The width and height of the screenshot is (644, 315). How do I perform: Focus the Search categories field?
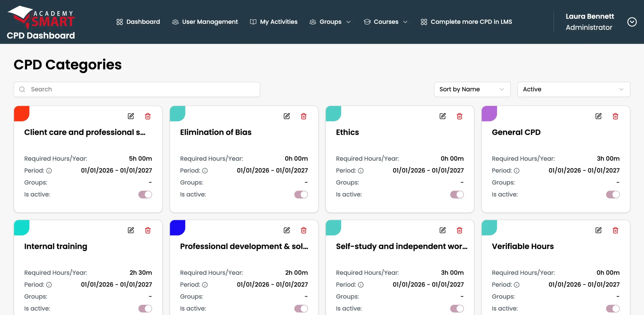pos(137,89)
